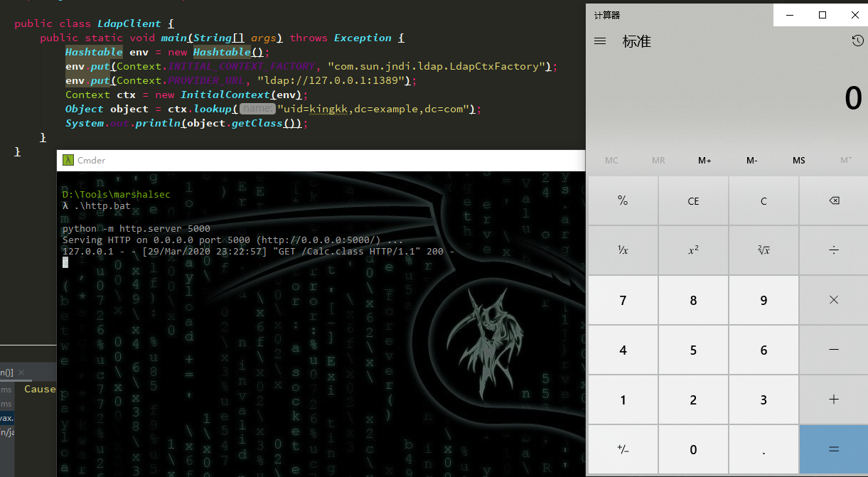Click digit 1 on Calculator
The image size is (868, 477).
(623, 400)
